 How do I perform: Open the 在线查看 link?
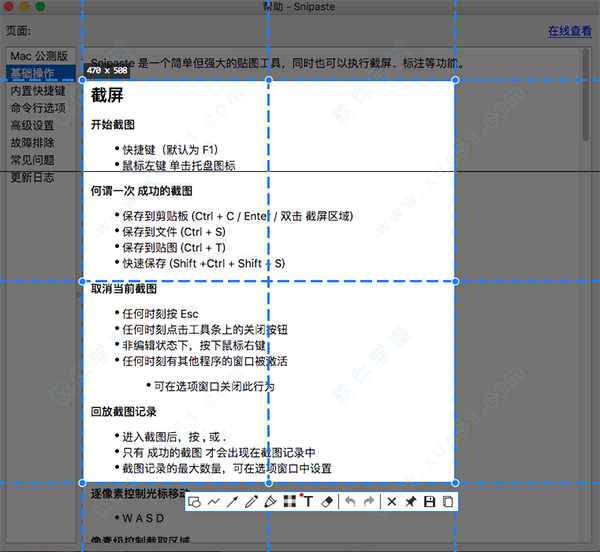point(569,31)
